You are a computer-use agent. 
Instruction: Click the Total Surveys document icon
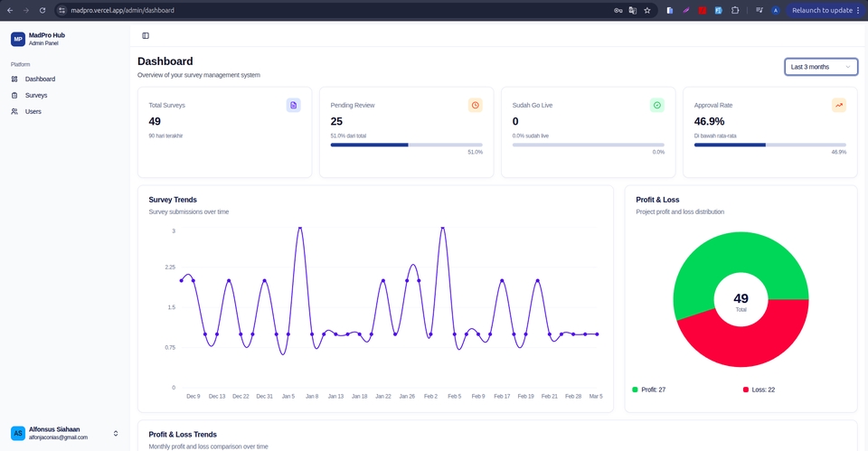click(293, 105)
